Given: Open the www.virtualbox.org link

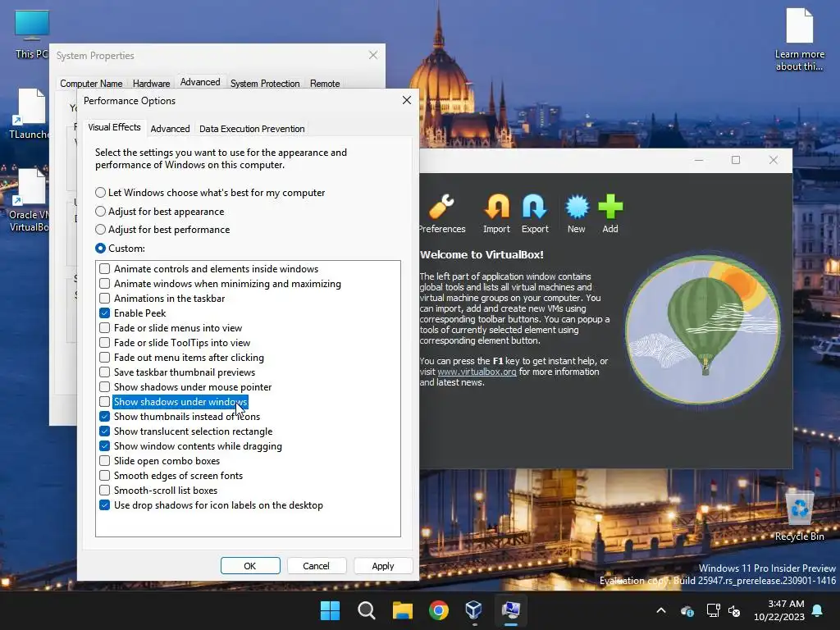Looking at the screenshot, I should coord(477,372).
